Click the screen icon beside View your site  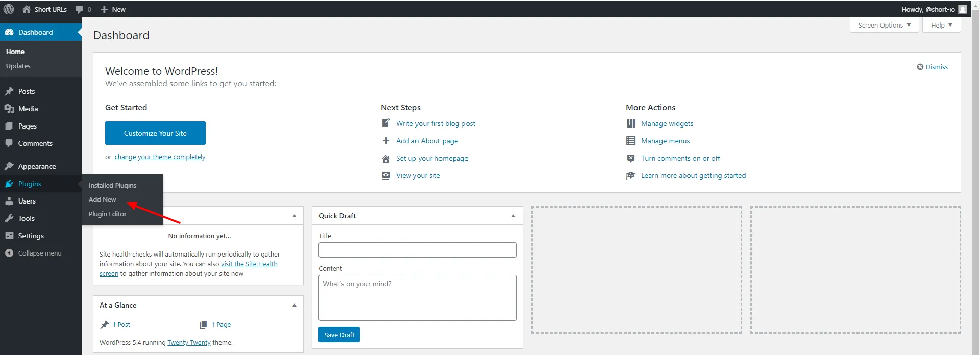point(386,175)
